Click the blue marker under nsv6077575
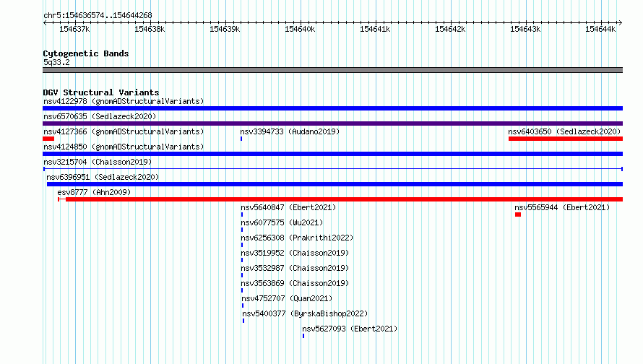This screenshot has height=364, width=643. [x=242, y=230]
